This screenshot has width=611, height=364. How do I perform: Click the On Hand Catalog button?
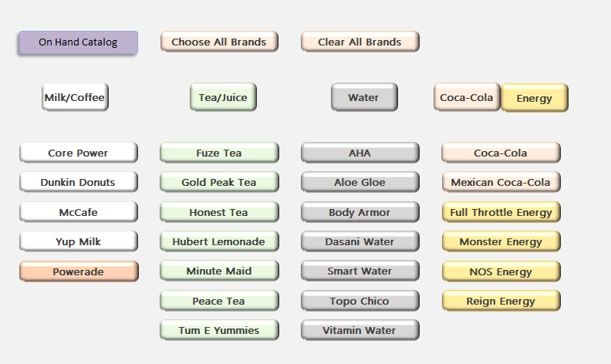pyautogui.click(x=78, y=42)
